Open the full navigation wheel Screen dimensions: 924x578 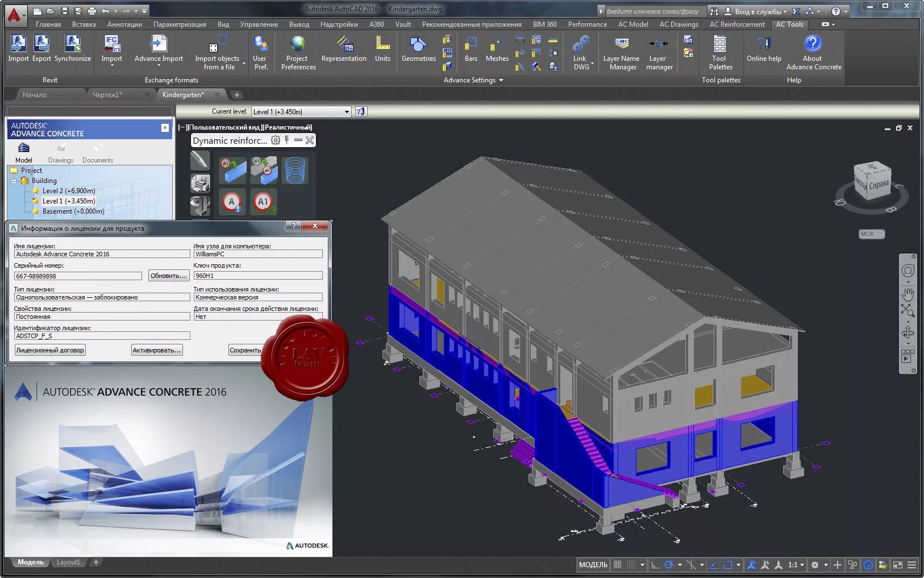click(908, 271)
